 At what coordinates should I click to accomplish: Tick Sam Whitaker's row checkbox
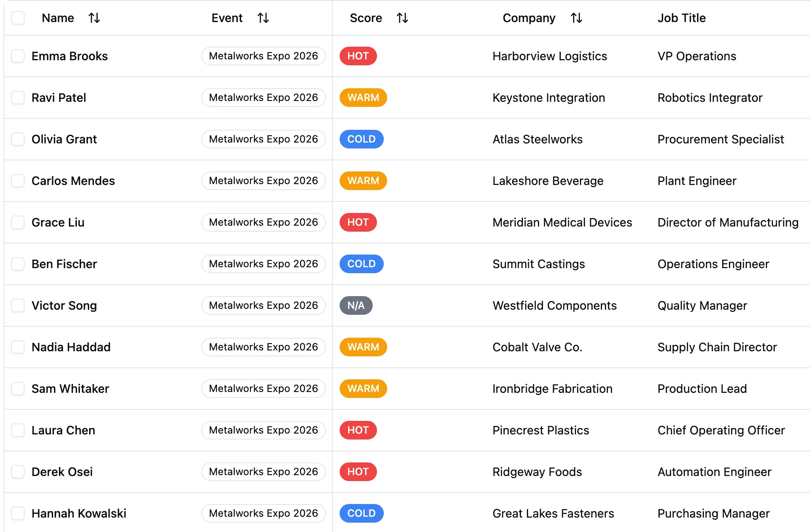[18, 389]
